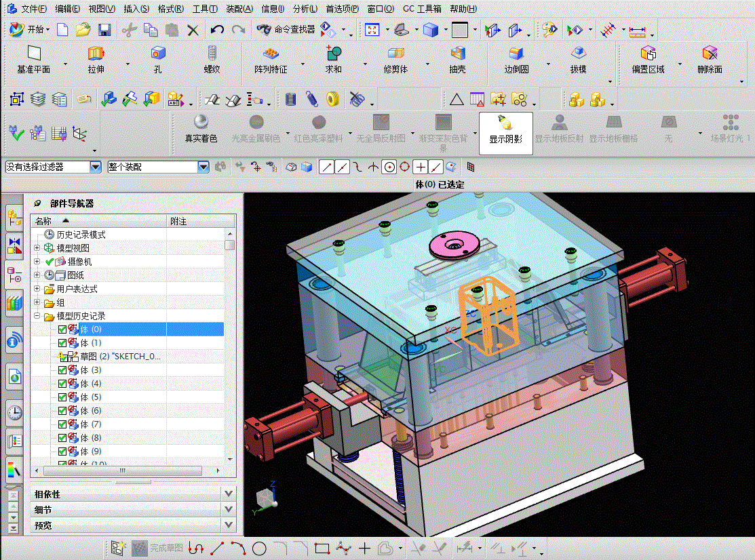Viewport: 755px width, 560px height.
Task: Uncheck the 体 (5) checkbox
Action: [x=62, y=397]
